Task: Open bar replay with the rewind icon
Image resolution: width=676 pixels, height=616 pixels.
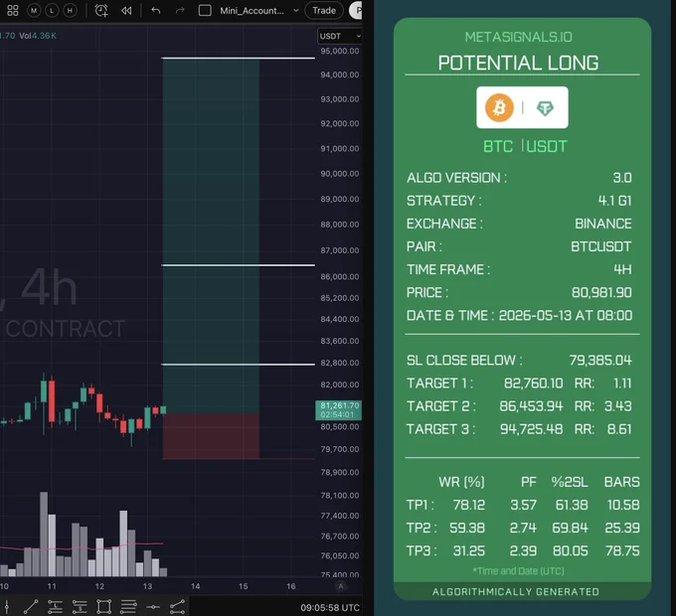Action: coord(126,10)
